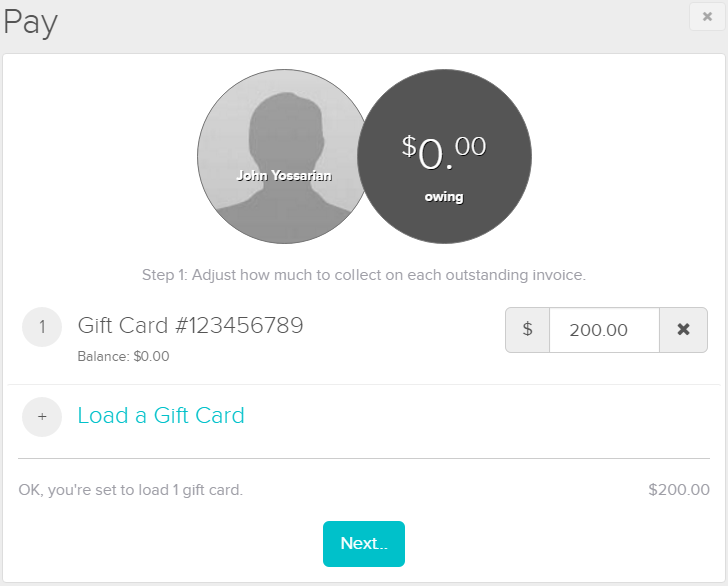
Task: Select the Gift Card #123456789 title
Action: click(x=190, y=325)
